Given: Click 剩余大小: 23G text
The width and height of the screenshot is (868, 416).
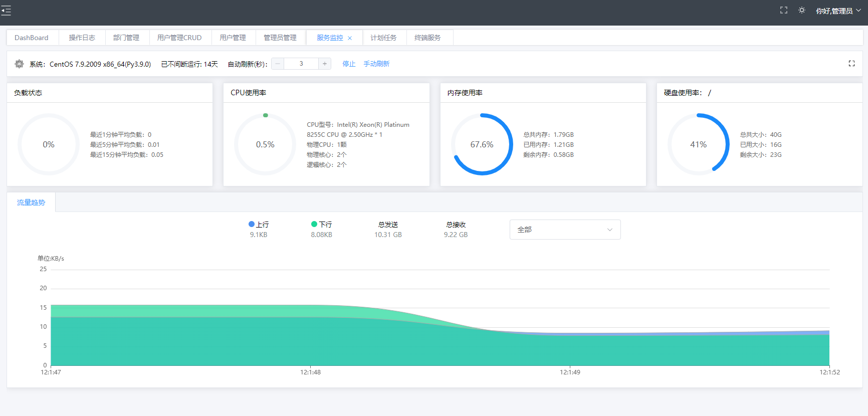Looking at the screenshot, I should (761, 154).
